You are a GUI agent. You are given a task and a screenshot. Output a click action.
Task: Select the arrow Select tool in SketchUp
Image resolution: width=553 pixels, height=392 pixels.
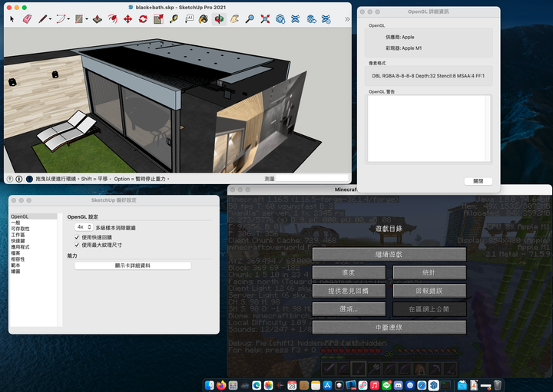pyautogui.click(x=12, y=19)
